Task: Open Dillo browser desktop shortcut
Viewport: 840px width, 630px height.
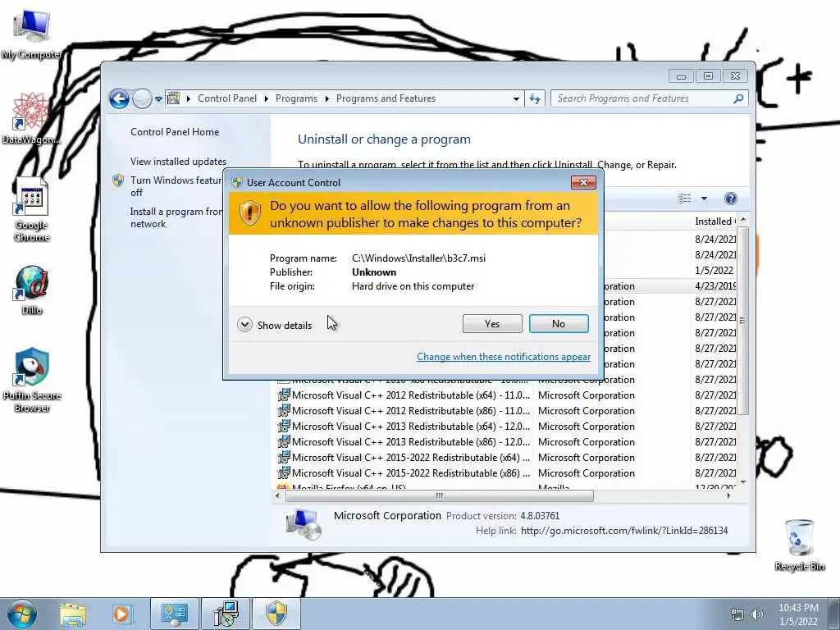Action: click(x=32, y=290)
